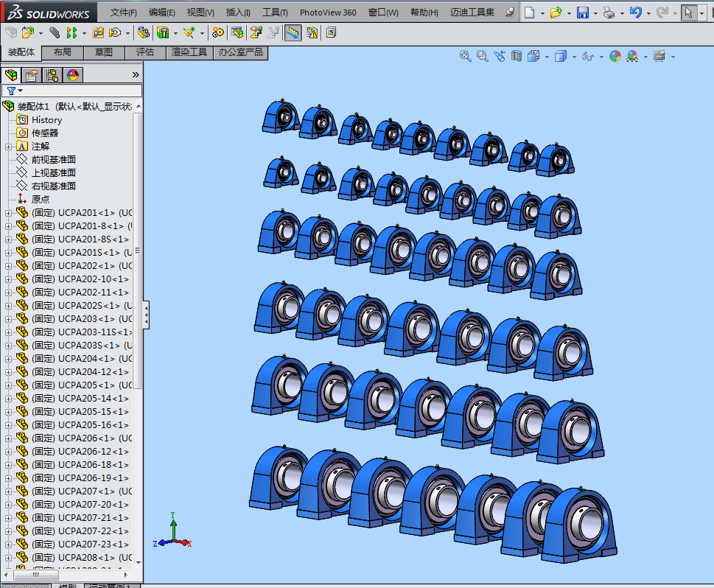Viewport: 714px width, 588px height.
Task: Switch to the 渲染工具 tab
Action: [189, 52]
